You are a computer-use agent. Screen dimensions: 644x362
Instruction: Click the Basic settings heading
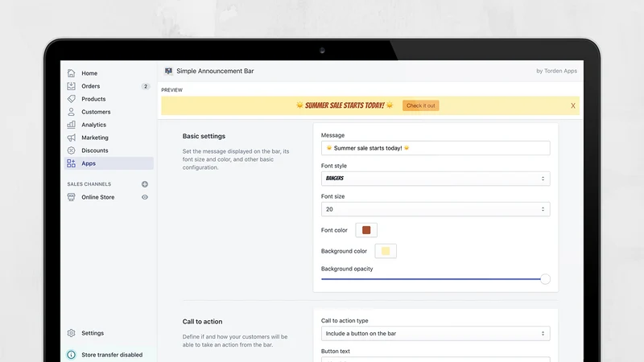point(204,136)
